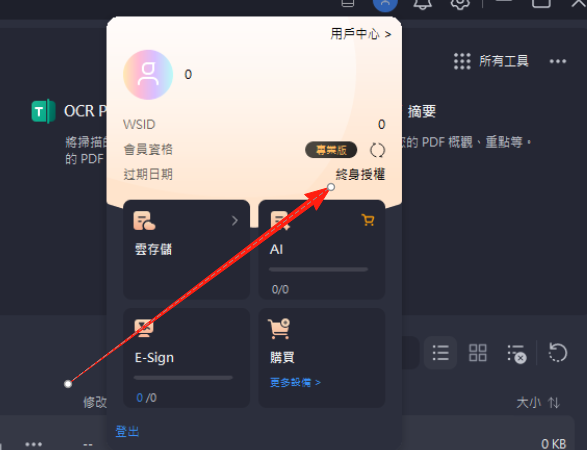This screenshot has width=587, height=450.
Task: Click the E-Sign card icon
Action: tap(144, 328)
